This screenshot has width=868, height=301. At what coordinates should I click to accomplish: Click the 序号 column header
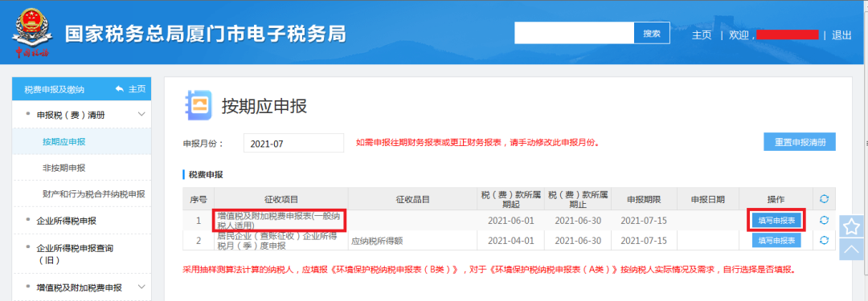pos(199,199)
